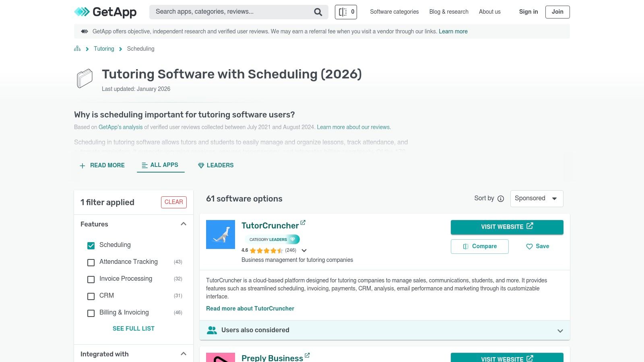The width and height of the screenshot is (644, 362).
Task: Expand TutorCruncher's star rating breakdown
Action: [304, 250]
